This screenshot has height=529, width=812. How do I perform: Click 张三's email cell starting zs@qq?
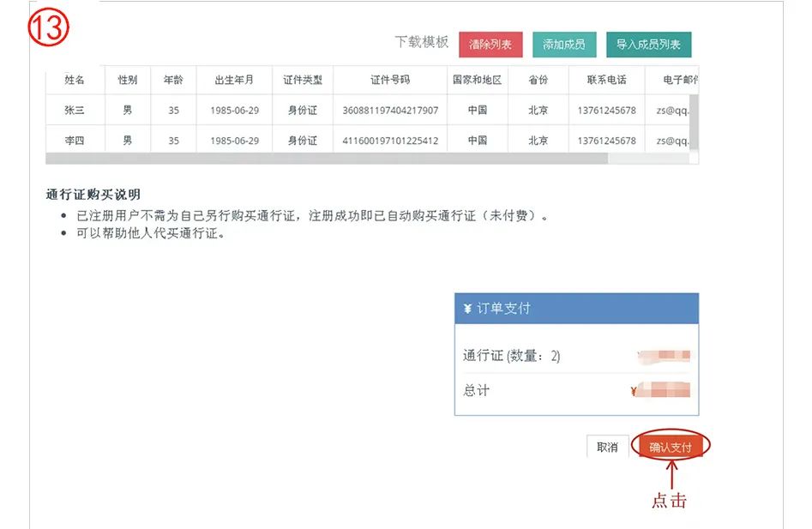671,111
